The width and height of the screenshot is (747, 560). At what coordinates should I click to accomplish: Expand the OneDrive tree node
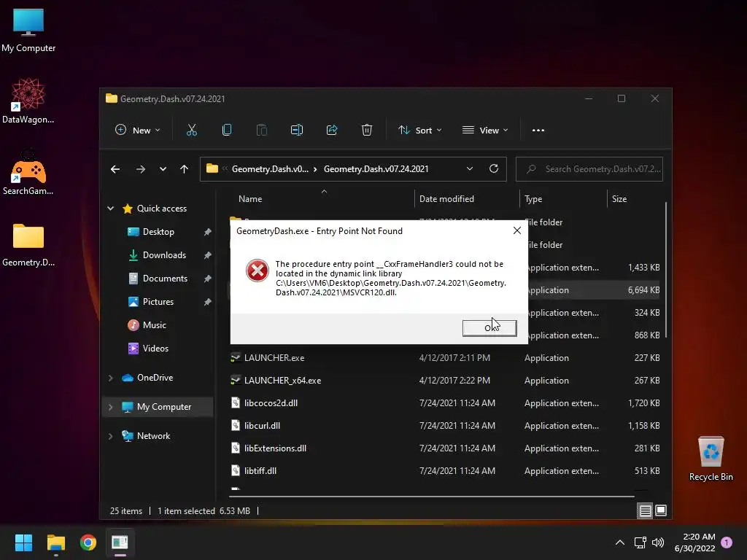(111, 378)
